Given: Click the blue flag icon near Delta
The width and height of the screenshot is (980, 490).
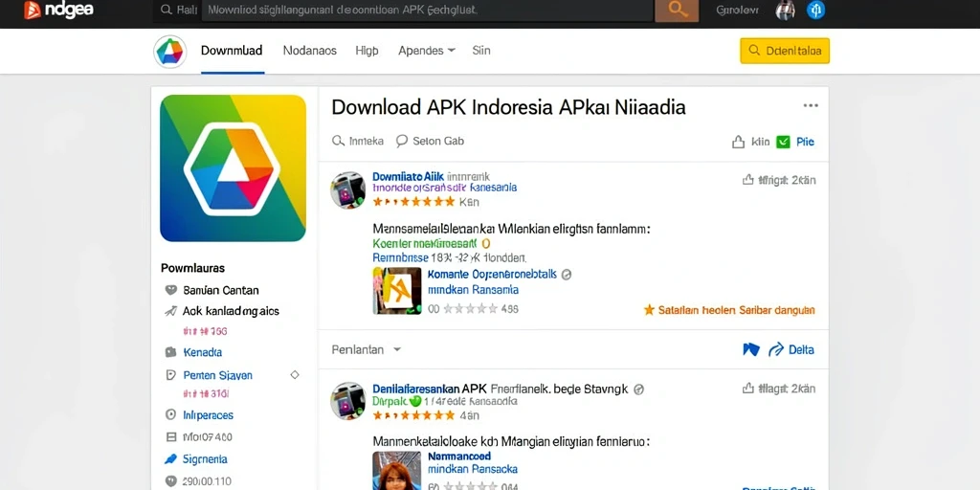Looking at the screenshot, I should click(x=750, y=349).
